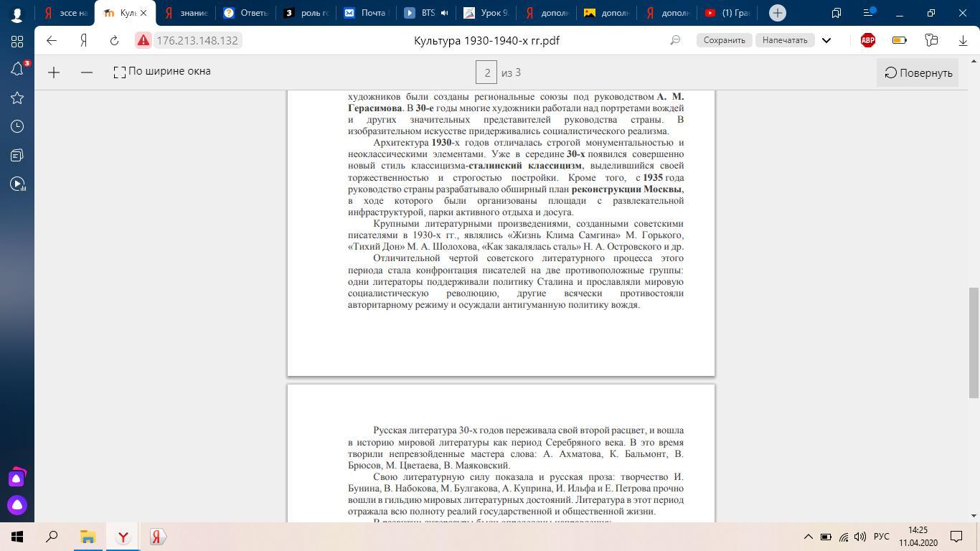Click the Yandex 'Я' home icon

point(83,40)
